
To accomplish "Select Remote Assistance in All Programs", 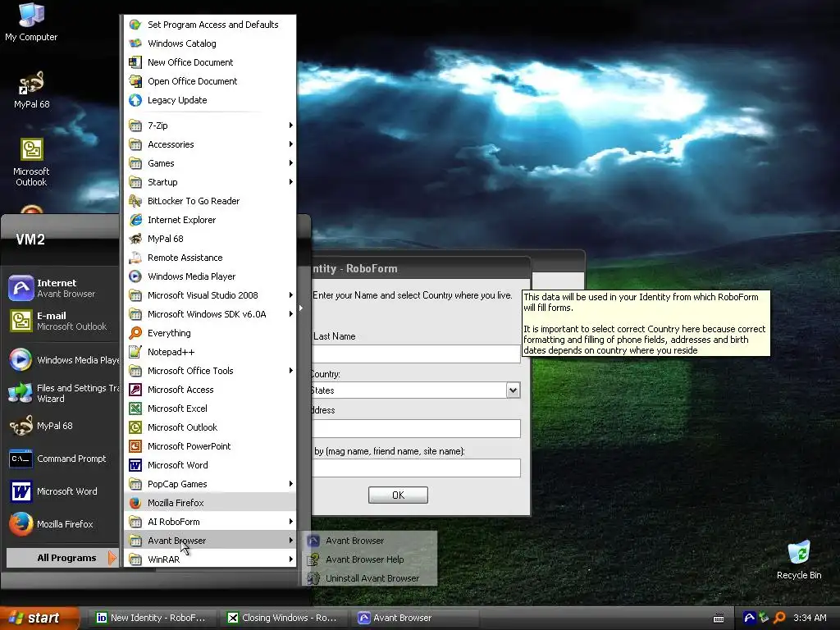I will (210, 258).
